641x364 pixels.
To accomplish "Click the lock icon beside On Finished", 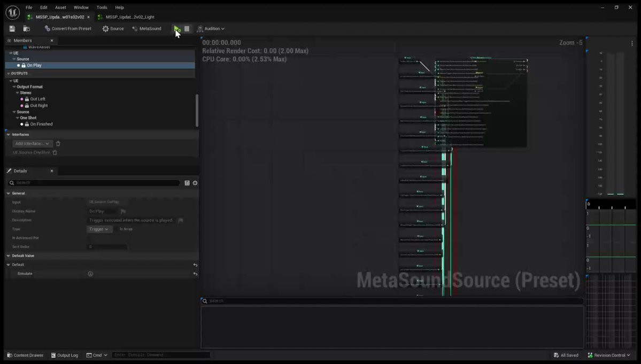I will coord(27,124).
